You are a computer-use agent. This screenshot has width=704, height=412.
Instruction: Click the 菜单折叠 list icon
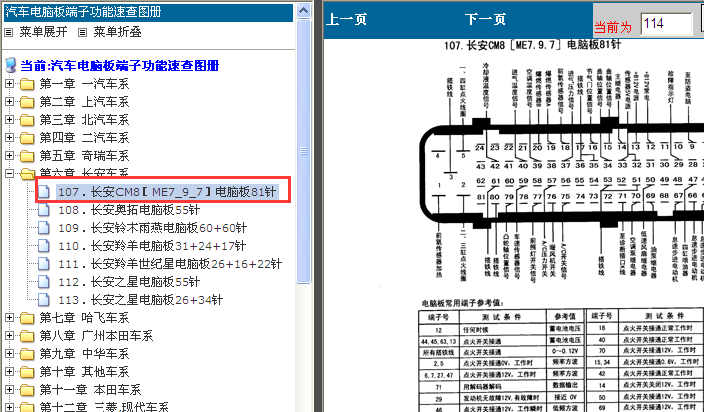coord(83,32)
